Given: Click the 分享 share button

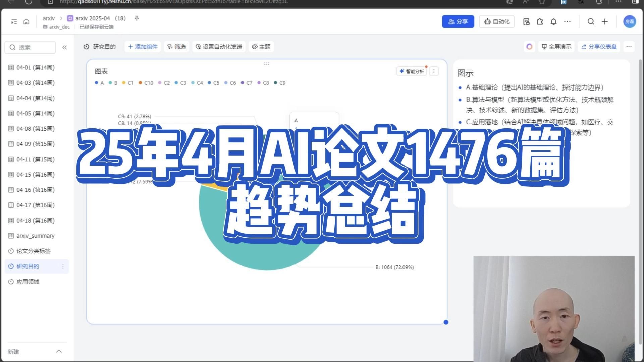Looking at the screenshot, I should click(x=458, y=21).
